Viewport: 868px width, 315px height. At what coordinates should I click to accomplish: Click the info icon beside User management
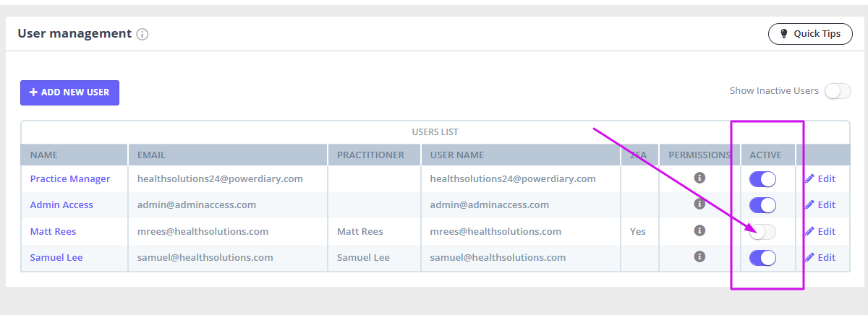tap(142, 34)
